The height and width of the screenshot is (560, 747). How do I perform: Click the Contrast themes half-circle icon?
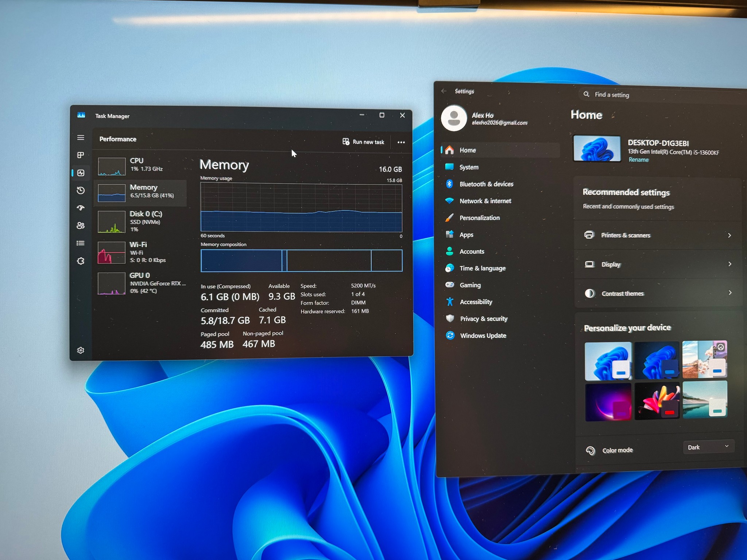click(589, 293)
